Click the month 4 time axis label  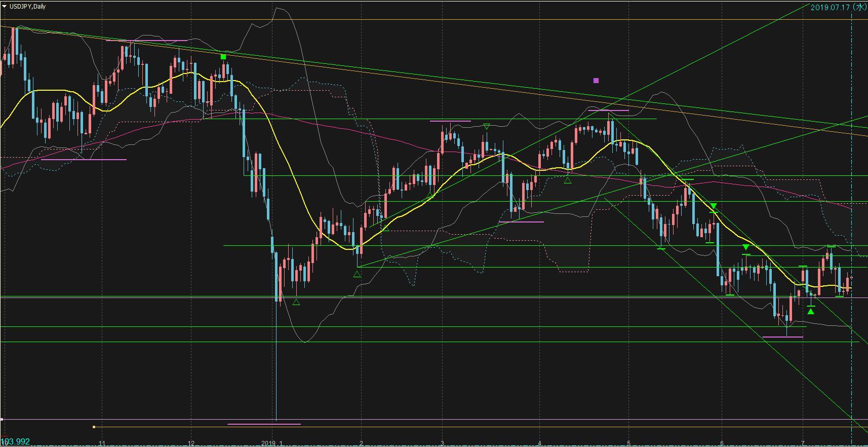point(539,443)
